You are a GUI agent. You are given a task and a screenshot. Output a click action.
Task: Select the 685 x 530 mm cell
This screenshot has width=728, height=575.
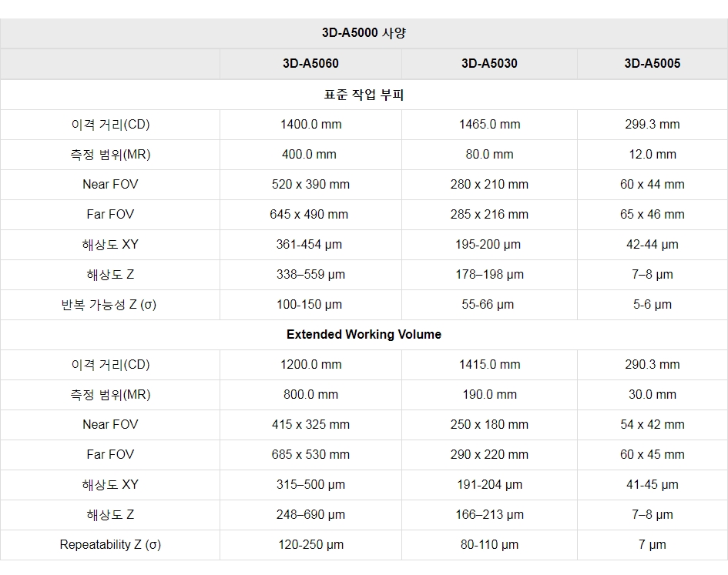point(310,455)
